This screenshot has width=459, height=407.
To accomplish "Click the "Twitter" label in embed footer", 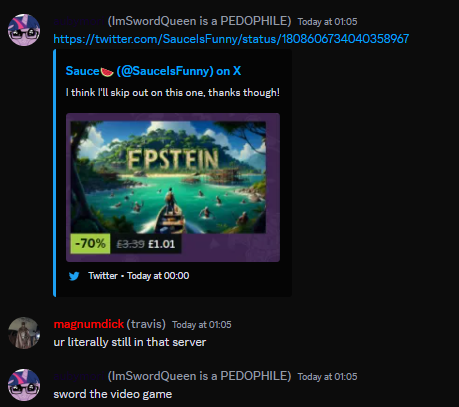I will [103, 276].
